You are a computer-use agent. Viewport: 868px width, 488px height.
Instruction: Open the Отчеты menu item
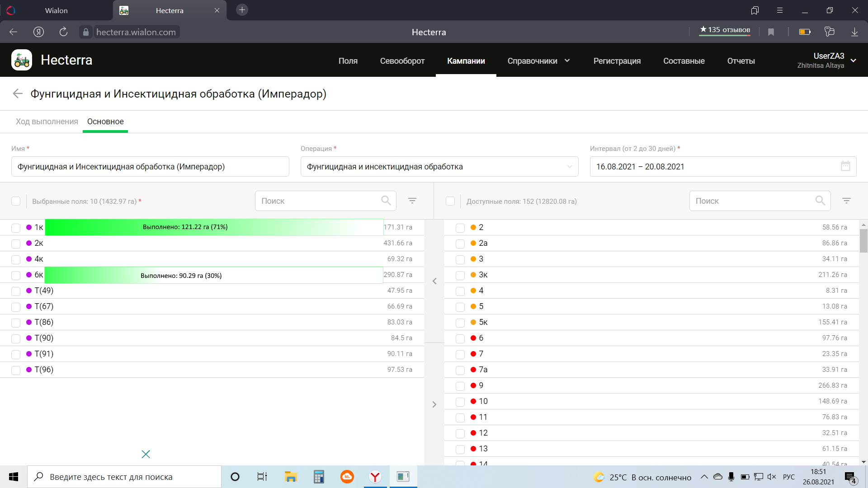[x=741, y=61]
